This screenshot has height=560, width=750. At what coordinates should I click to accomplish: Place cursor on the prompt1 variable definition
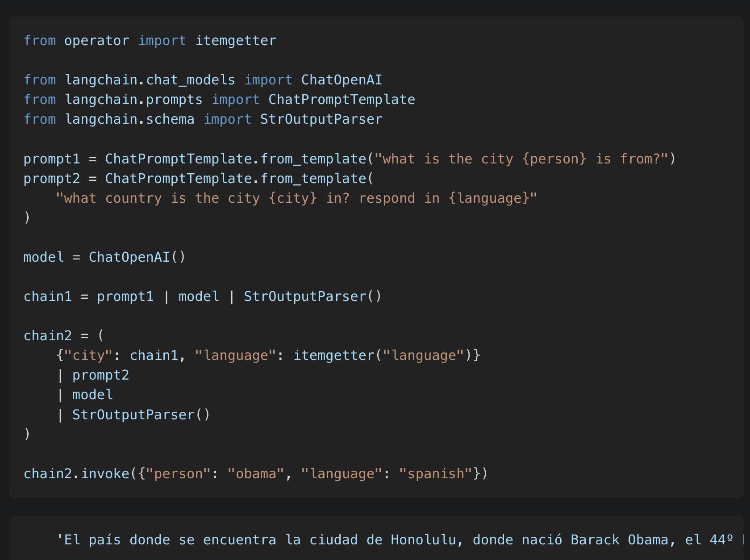51,159
